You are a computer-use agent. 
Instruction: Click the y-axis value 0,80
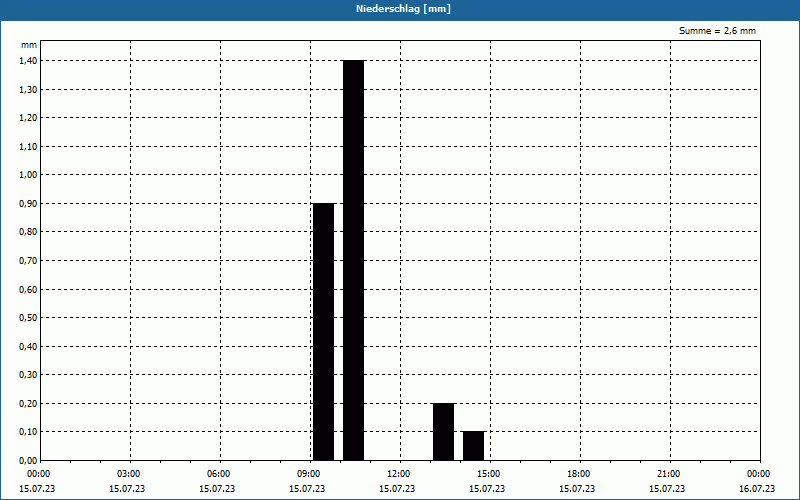[x=28, y=232]
